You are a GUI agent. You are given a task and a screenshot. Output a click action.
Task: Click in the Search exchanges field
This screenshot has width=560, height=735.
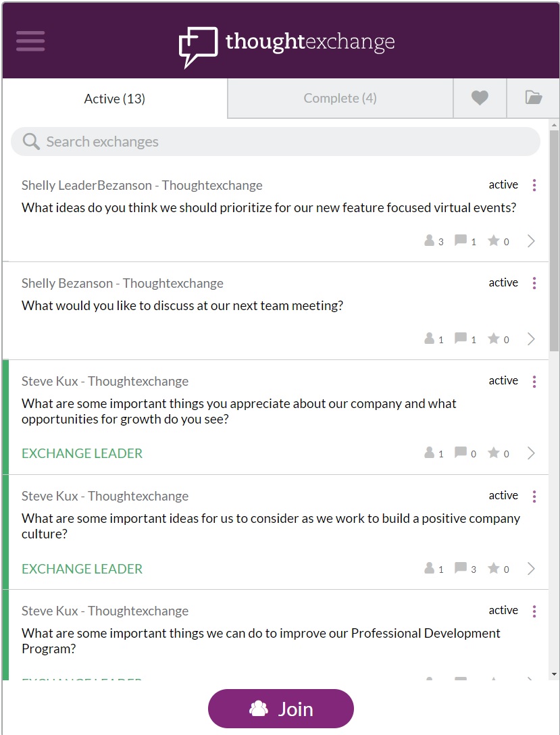click(276, 142)
